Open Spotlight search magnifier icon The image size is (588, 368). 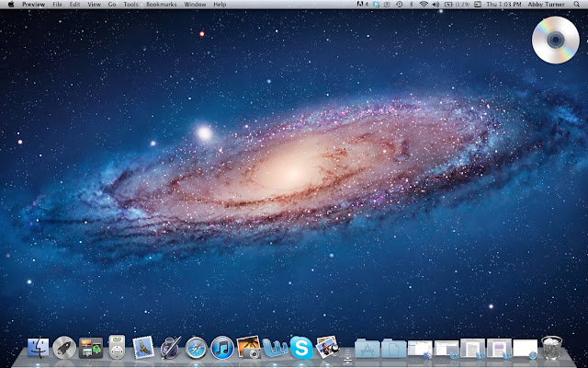pos(576,5)
